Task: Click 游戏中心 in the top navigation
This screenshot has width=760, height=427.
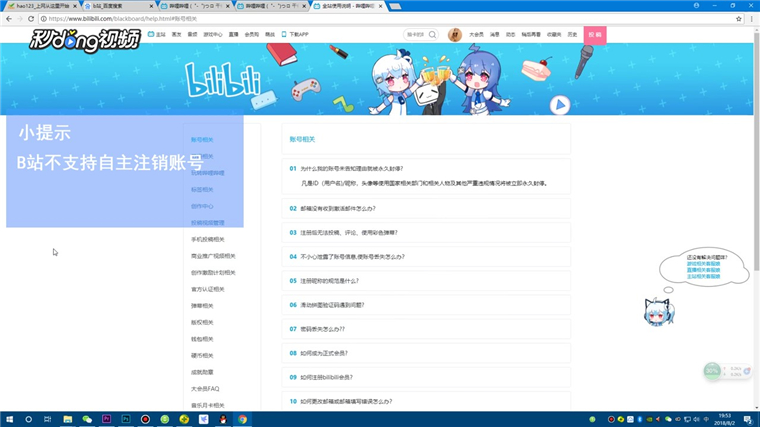Action: tap(213, 34)
